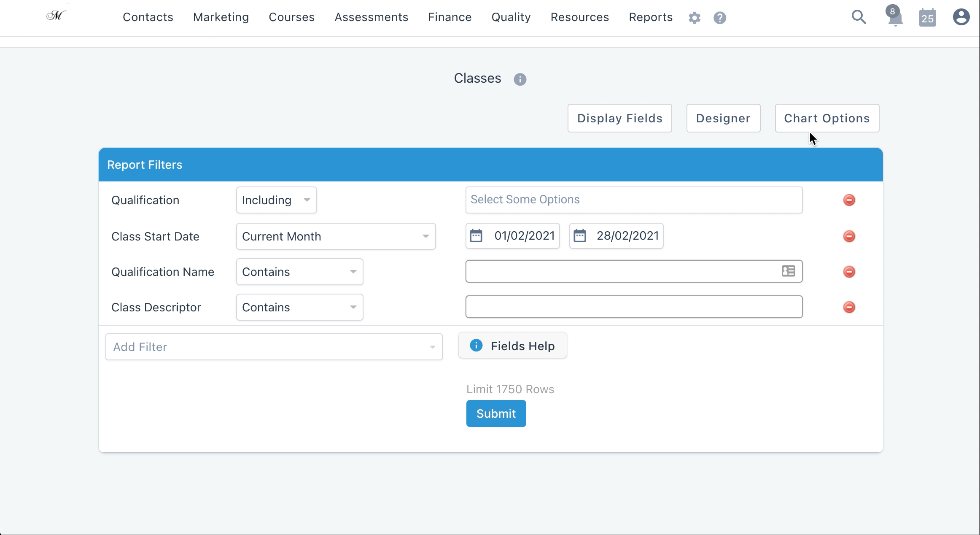
Task: Open Qualification Name Contains dropdown
Action: pyautogui.click(x=299, y=272)
